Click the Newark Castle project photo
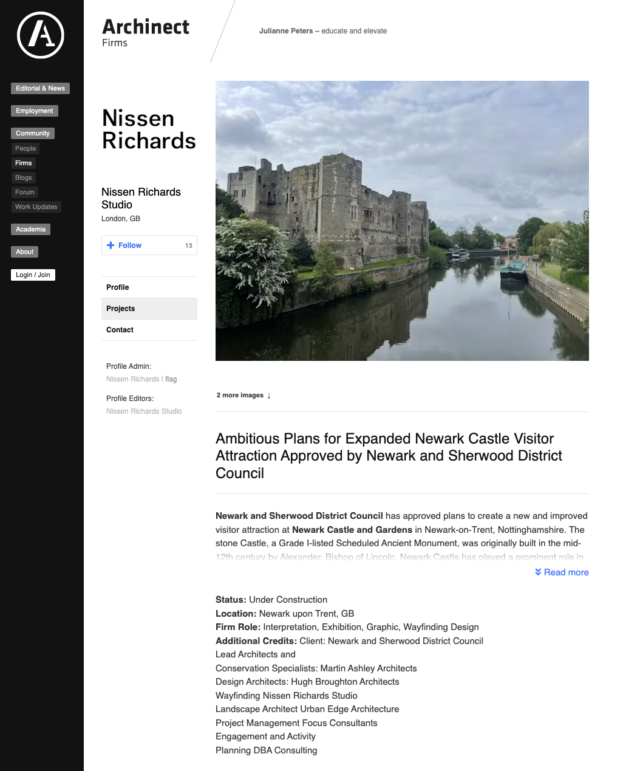Viewport: 640px width, 771px height. (402, 220)
